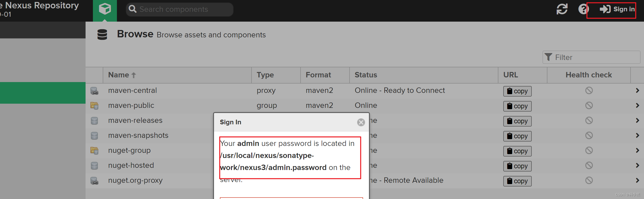The width and height of the screenshot is (644, 199).
Task: Click health check icon for nuget.org-proxy
Action: tap(589, 181)
